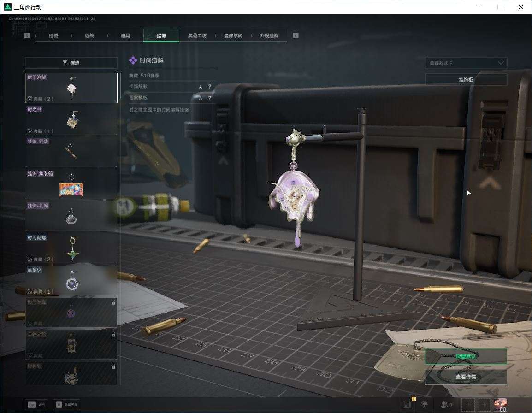Click the A grade on 挂饰炫彩 row

point(201,87)
